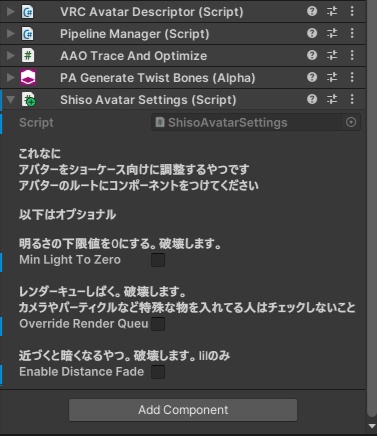Screen dimensions: 377x436
Task: Enable the Override Render Queue checkbox
Action: tap(158, 324)
